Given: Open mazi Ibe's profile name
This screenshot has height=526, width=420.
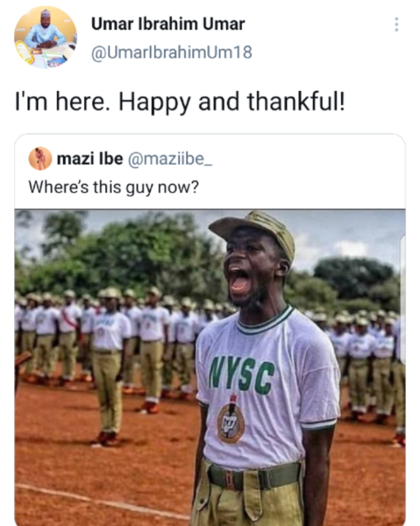Looking at the screenshot, I should tap(90, 159).
